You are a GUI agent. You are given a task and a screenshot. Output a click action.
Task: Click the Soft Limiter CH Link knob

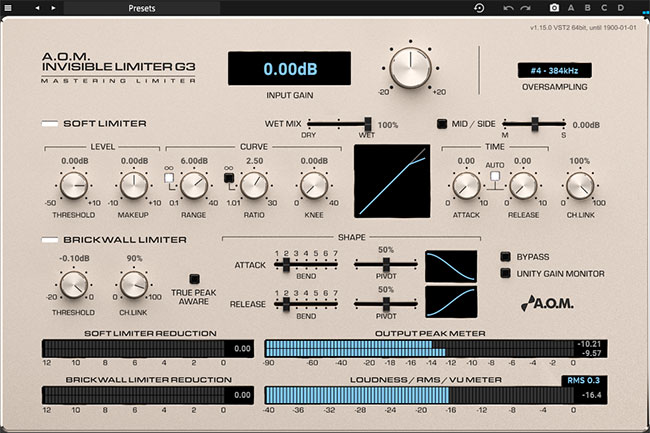click(580, 186)
